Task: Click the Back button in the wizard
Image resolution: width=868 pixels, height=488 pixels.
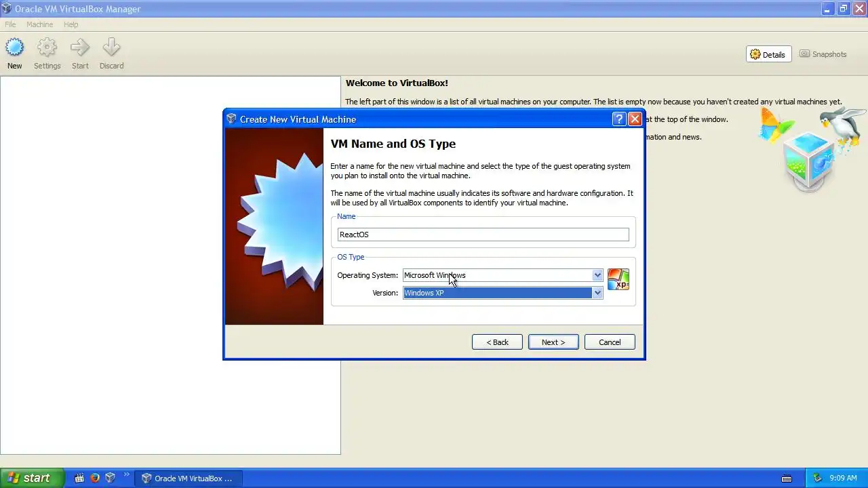Action: click(x=497, y=342)
